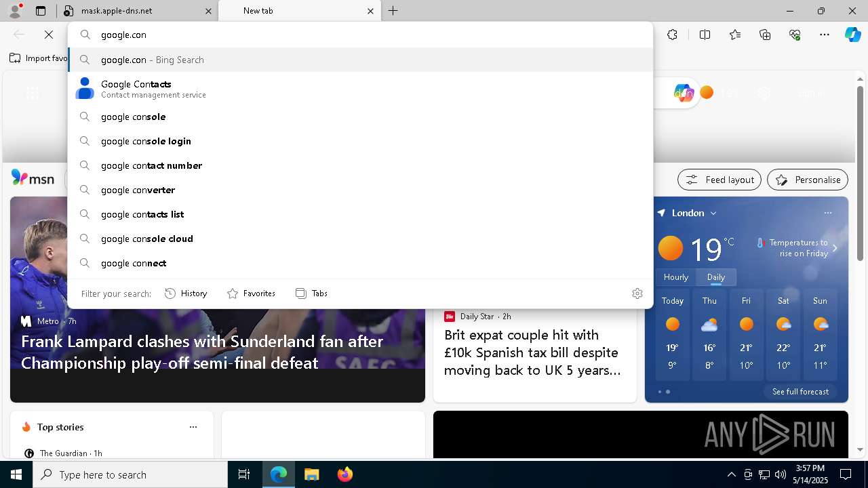
Task: Close the mask.apple-dns.net tab
Action: 208,11
